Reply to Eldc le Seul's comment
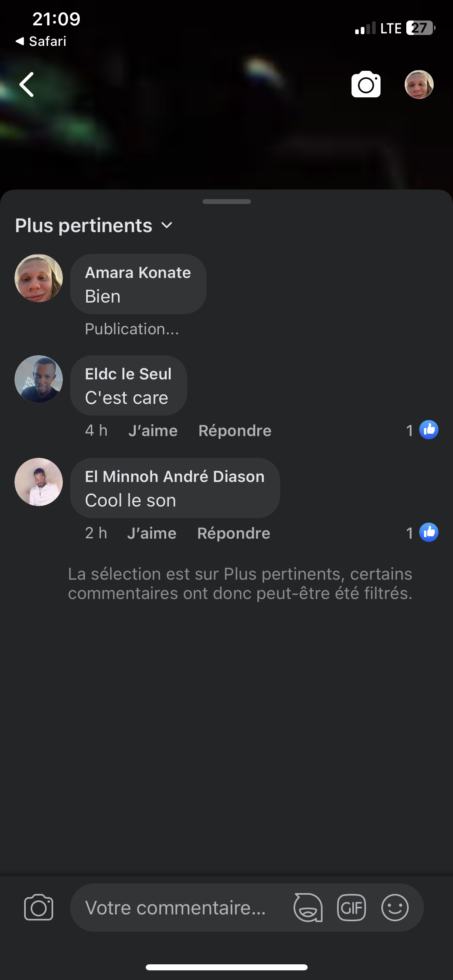453x980 pixels. pos(235,431)
